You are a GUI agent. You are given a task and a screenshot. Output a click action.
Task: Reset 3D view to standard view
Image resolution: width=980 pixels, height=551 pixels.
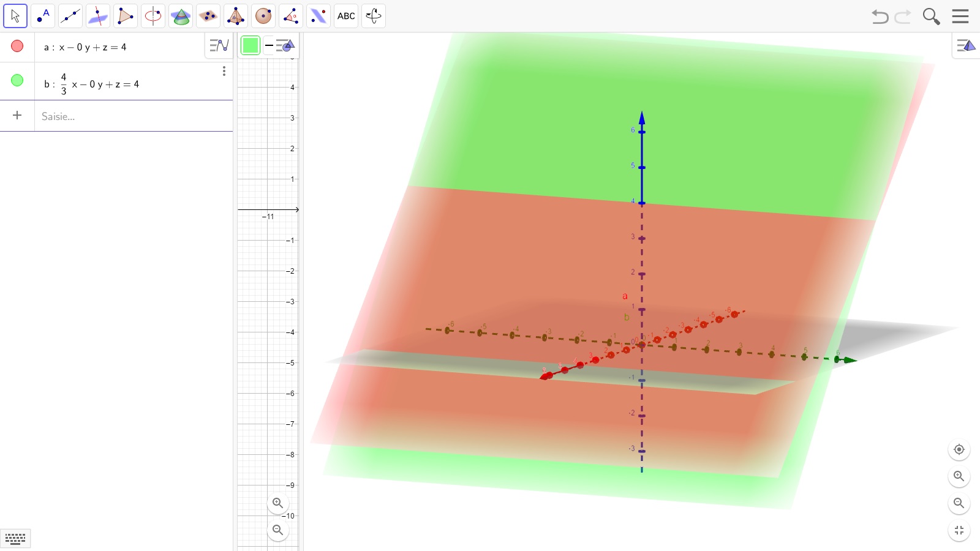(x=959, y=449)
